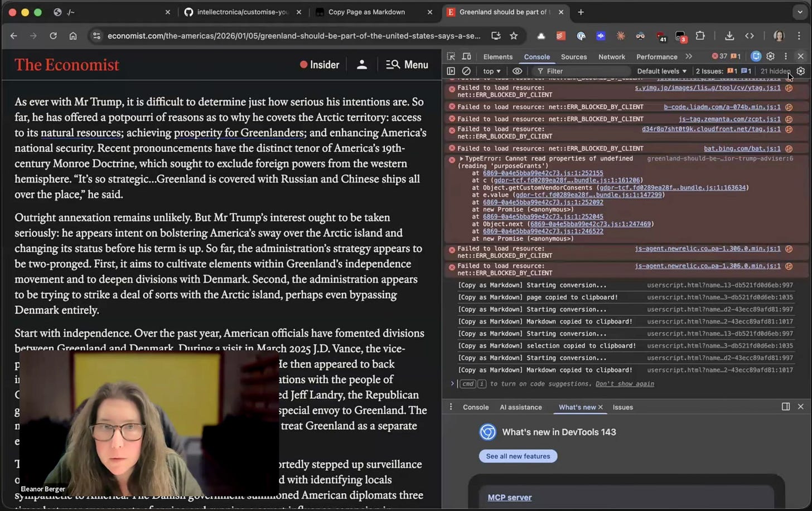Image resolution: width=812 pixels, height=511 pixels.
Task: Click See all new features button
Action: coord(518,456)
